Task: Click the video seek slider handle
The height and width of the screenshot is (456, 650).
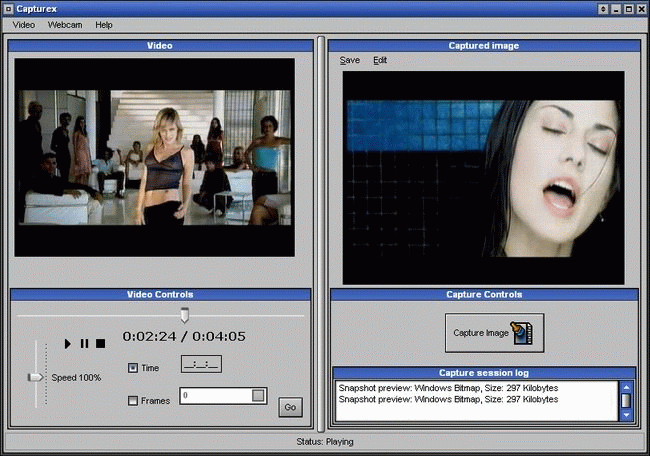Action: click(x=184, y=315)
